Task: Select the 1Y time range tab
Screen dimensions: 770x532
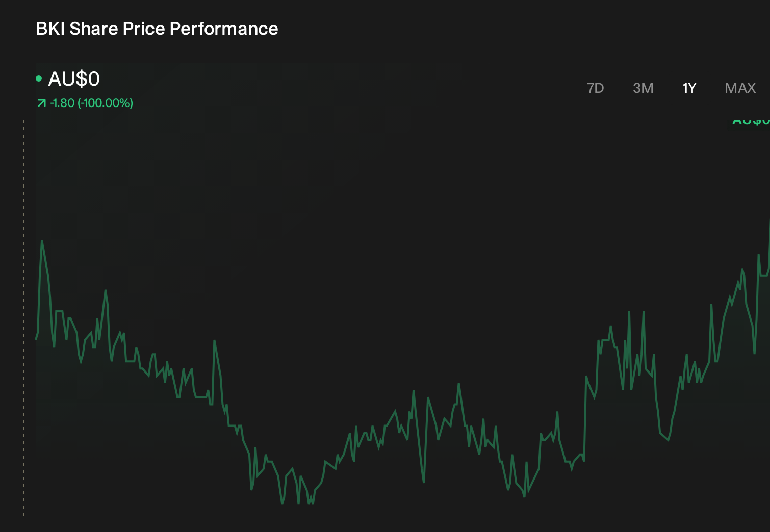Action: coord(689,88)
